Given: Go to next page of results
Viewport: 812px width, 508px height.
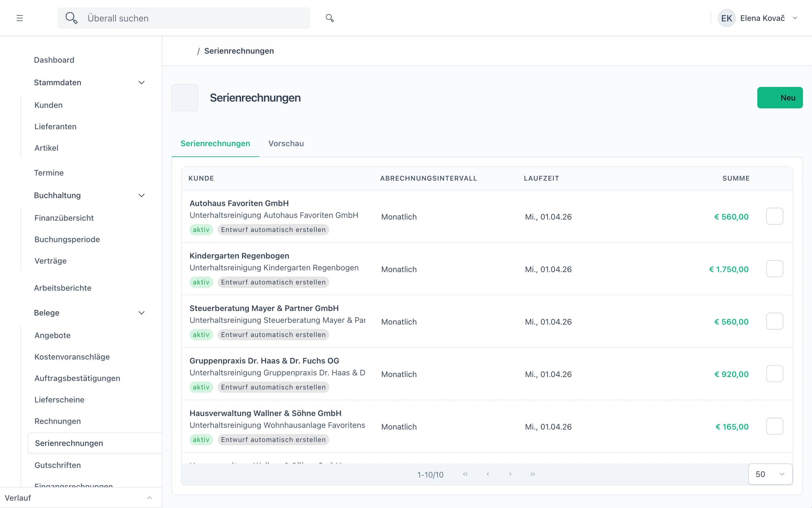Looking at the screenshot, I should 510,474.
